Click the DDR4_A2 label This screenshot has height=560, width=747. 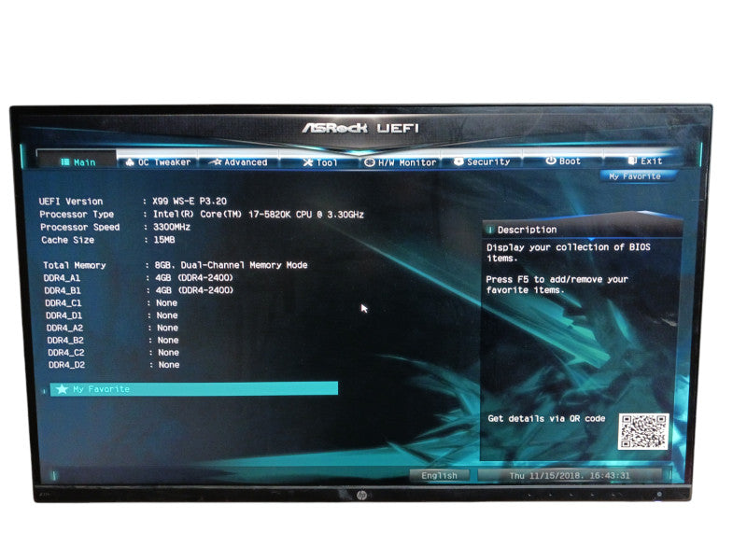[x=64, y=328]
